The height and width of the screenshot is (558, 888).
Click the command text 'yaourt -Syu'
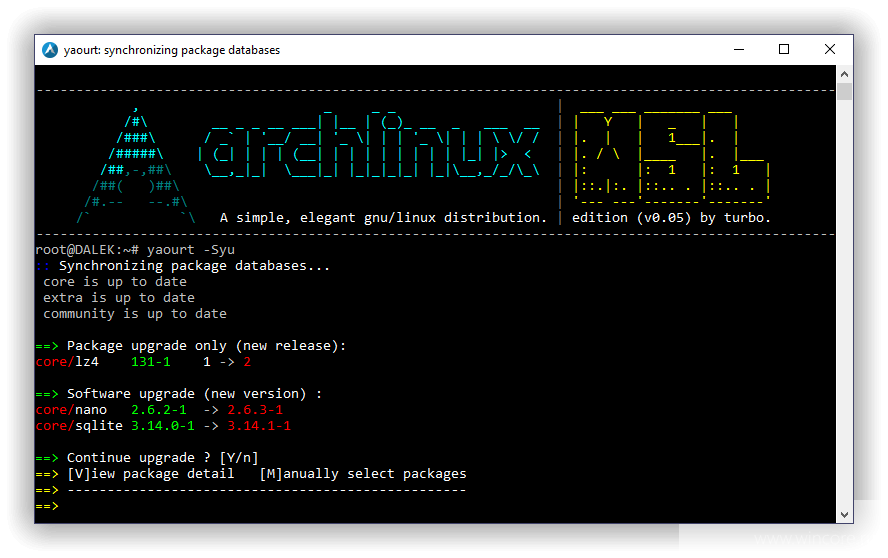click(x=191, y=250)
